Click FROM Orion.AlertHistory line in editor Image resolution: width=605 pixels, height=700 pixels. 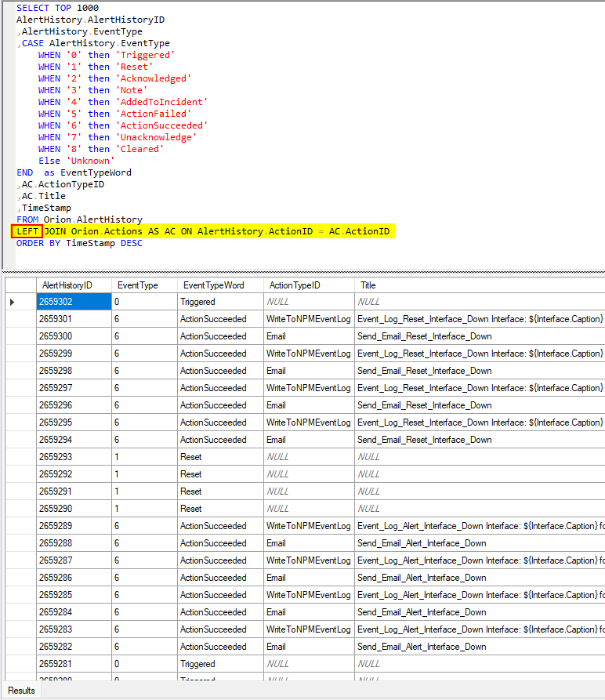coord(79,219)
